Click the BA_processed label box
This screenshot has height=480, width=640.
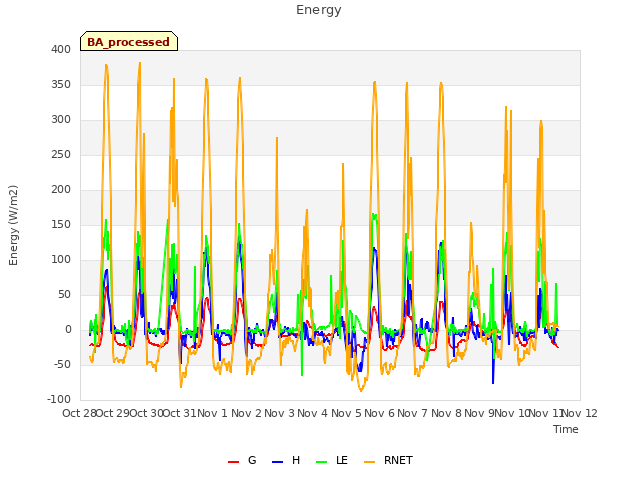[x=129, y=41]
